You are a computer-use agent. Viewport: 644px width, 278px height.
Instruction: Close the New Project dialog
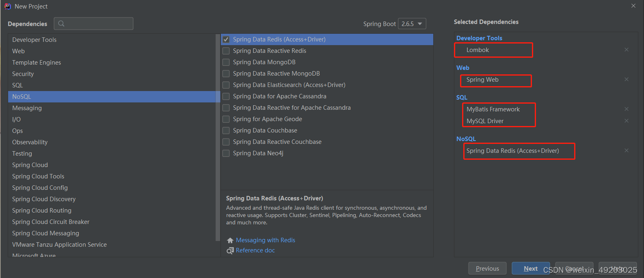[x=633, y=6]
